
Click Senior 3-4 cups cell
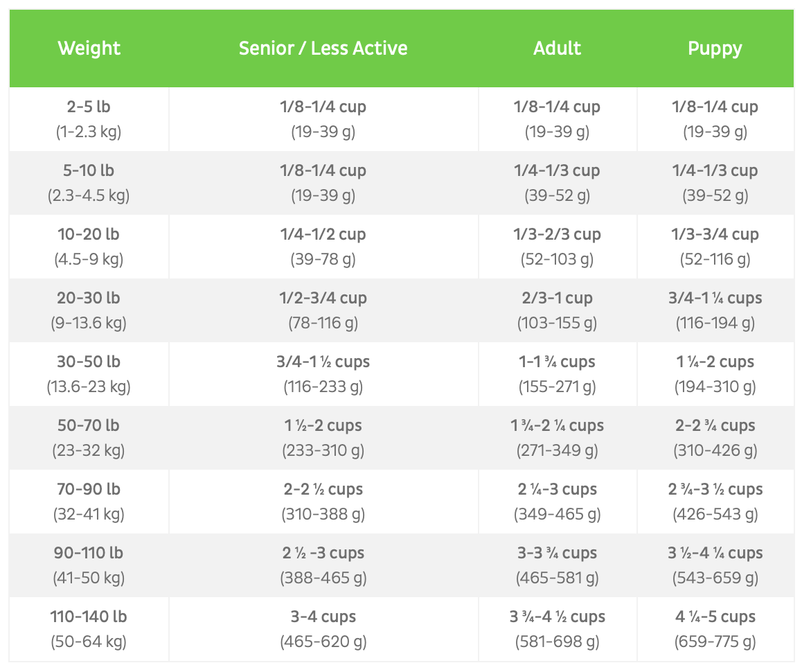coord(323,629)
